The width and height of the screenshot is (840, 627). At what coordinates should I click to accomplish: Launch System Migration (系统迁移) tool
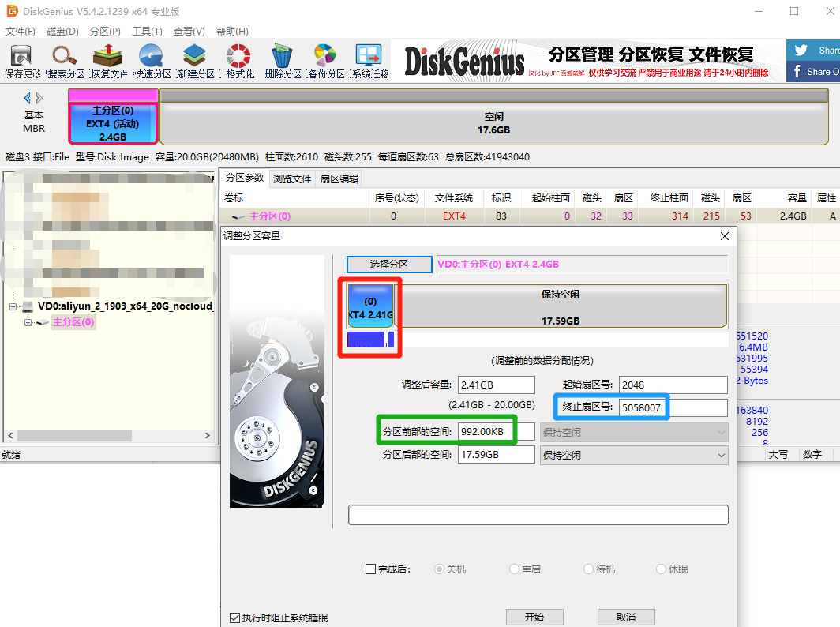pos(369,62)
